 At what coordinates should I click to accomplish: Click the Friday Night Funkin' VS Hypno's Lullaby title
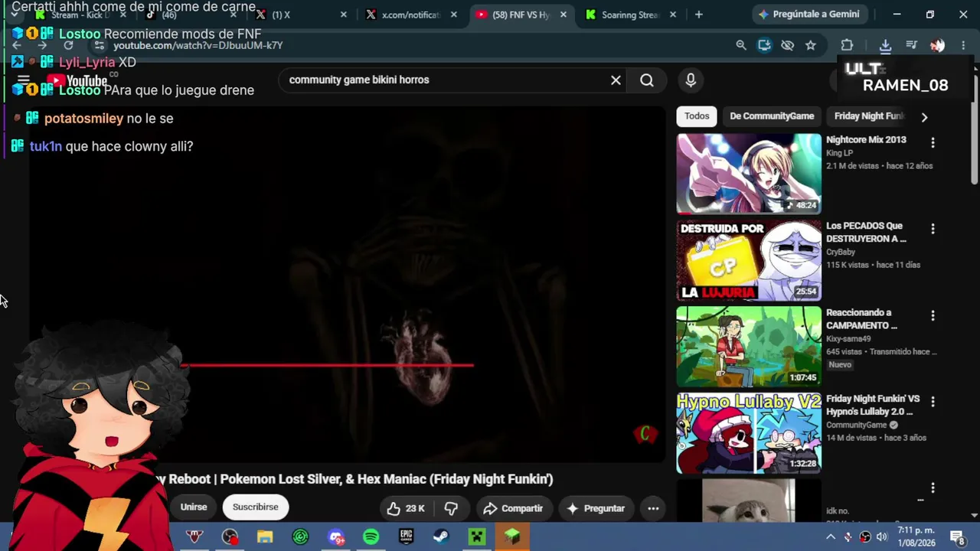click(873, 406)
